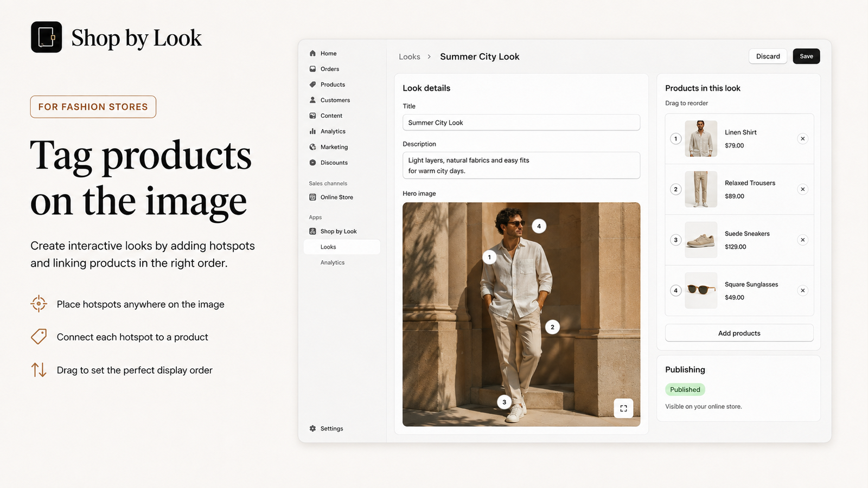Open Analytics via the bar chart icon

click(312, 131)
